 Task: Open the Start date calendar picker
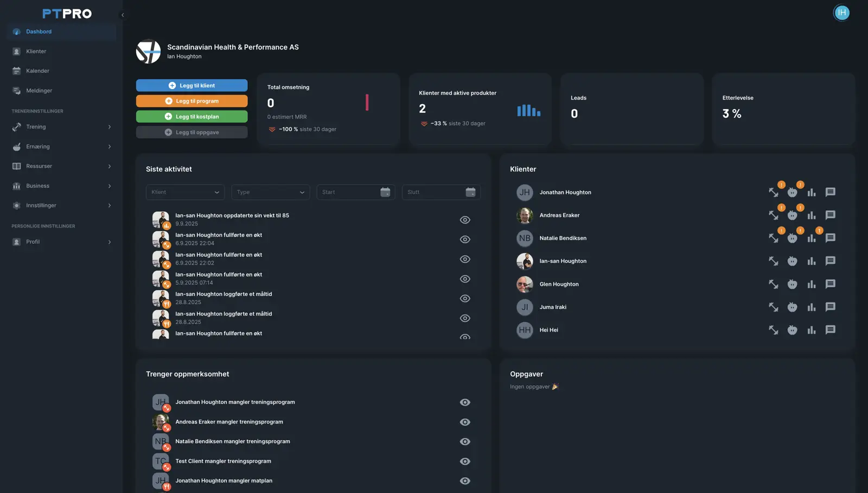(385, 192)
